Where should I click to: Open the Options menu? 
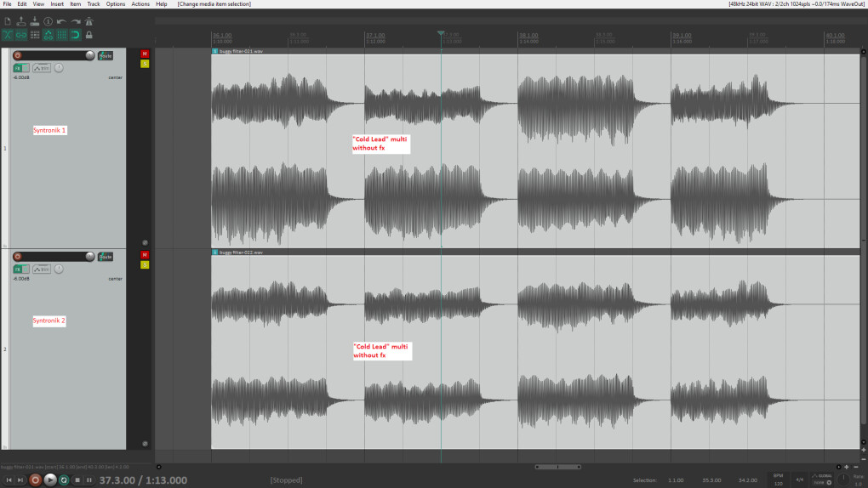click(116, 4)
